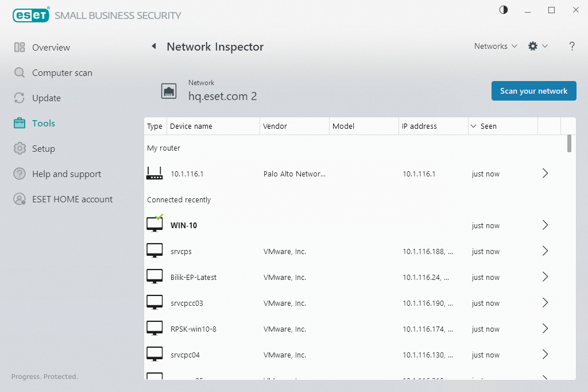Viewport: 588px width, 392px height.
Task: Toggle the contrast theme icon
Action: pos(504,10)
